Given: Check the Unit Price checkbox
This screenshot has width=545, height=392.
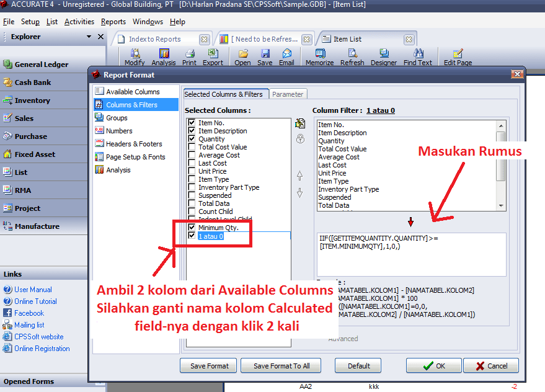Looking at the screenshot, I should [192, 171].
